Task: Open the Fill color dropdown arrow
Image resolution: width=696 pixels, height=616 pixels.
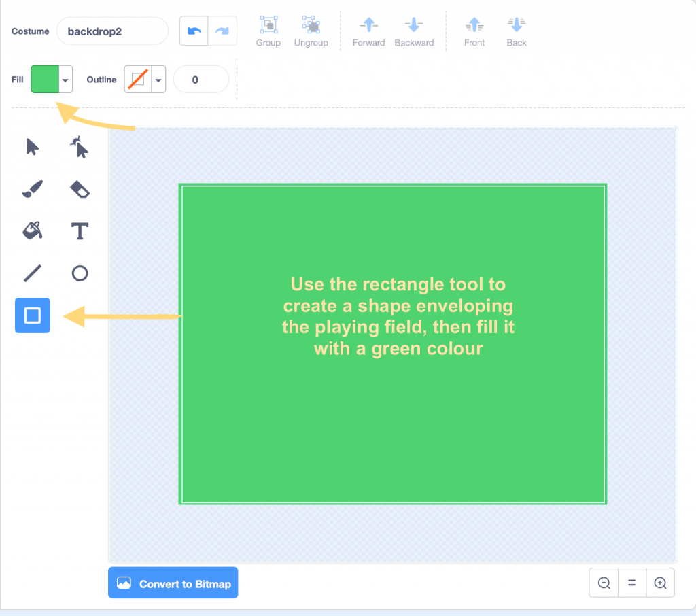Action: (x=65, y=80)
